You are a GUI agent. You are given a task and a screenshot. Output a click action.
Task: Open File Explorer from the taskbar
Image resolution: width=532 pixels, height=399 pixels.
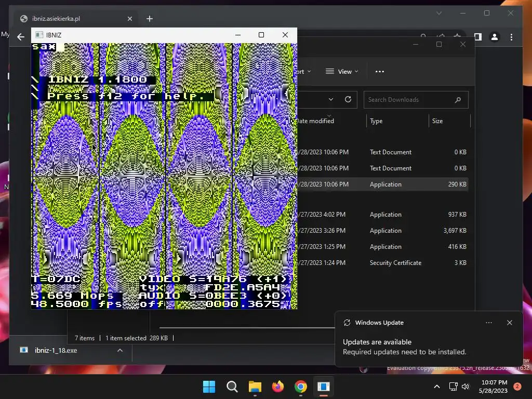tap(255, 387)
